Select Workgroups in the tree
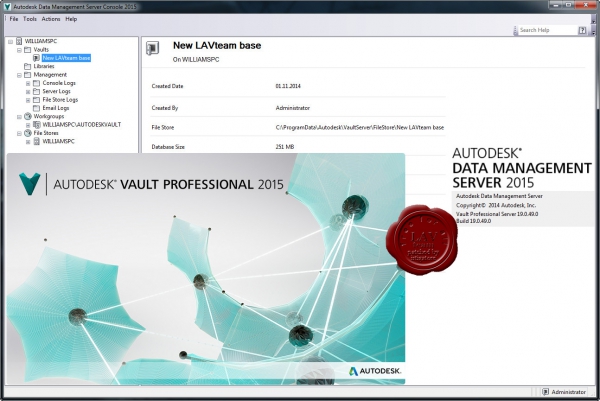 (49, 116)
